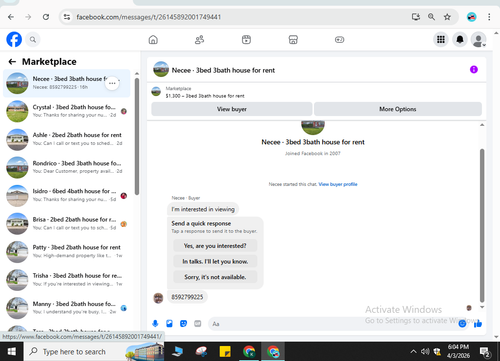Open Gaming icon in top navigation

coord(339,40)
